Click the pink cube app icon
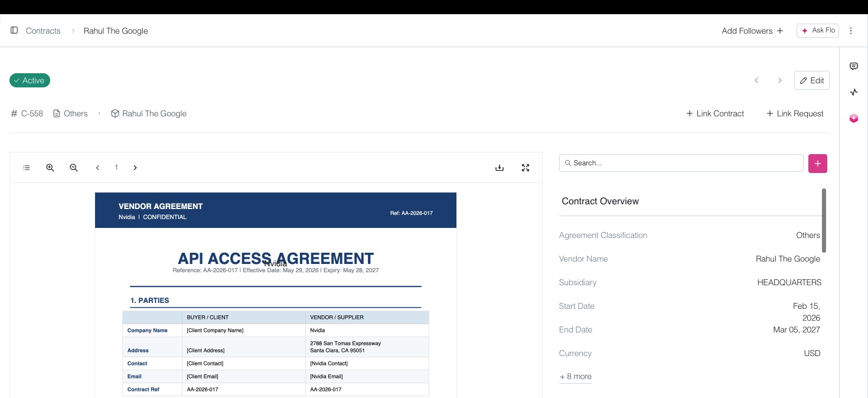The image size is (868, 398). click(x=854, y=118)
